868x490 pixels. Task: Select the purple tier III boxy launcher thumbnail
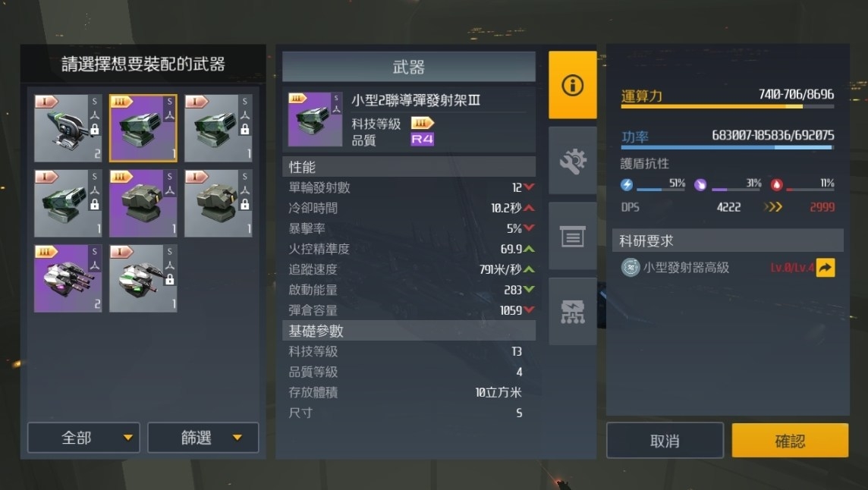tap(143, 203)
